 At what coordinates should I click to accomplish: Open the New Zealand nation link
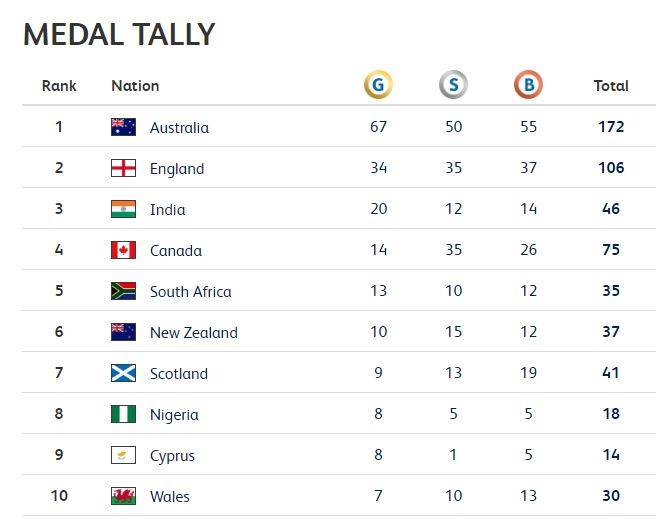click(194, 332)
